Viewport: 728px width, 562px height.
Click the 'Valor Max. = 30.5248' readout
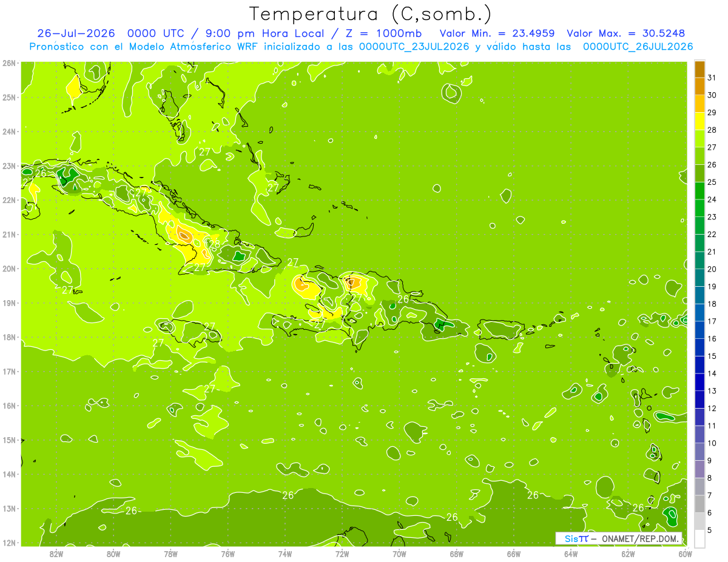point(627,33)
